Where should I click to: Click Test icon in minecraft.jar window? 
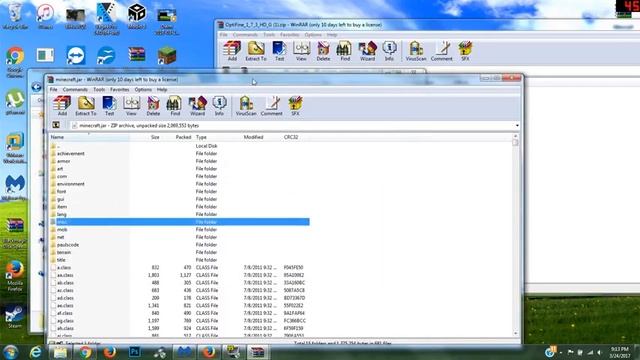coord(109,106)
